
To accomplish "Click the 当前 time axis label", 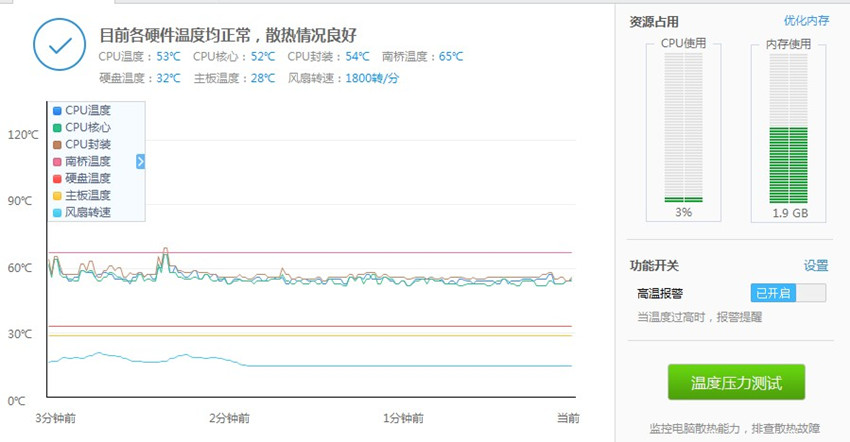I will click(x=568, y=418).
